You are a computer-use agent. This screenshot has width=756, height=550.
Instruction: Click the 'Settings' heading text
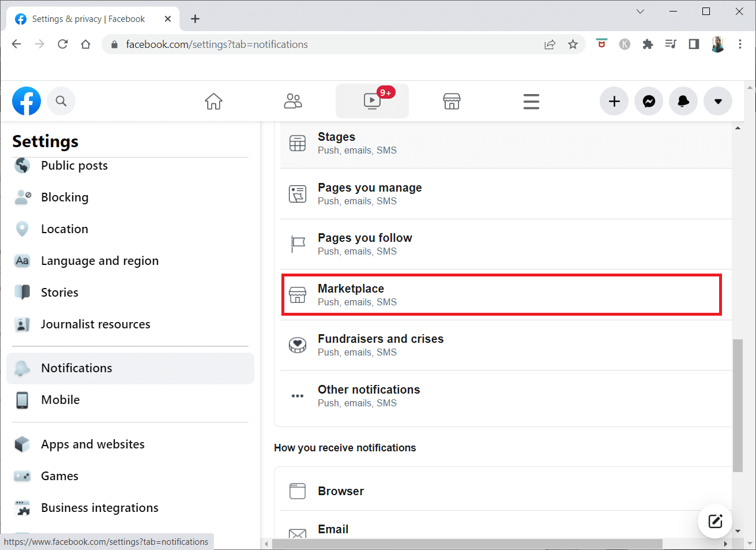click(46, 141)
